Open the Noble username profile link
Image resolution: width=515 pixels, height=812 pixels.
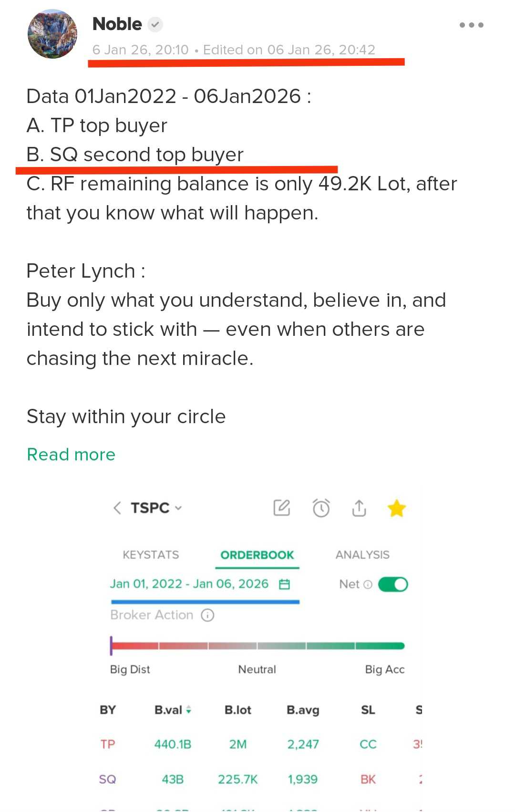pos(117,24)
